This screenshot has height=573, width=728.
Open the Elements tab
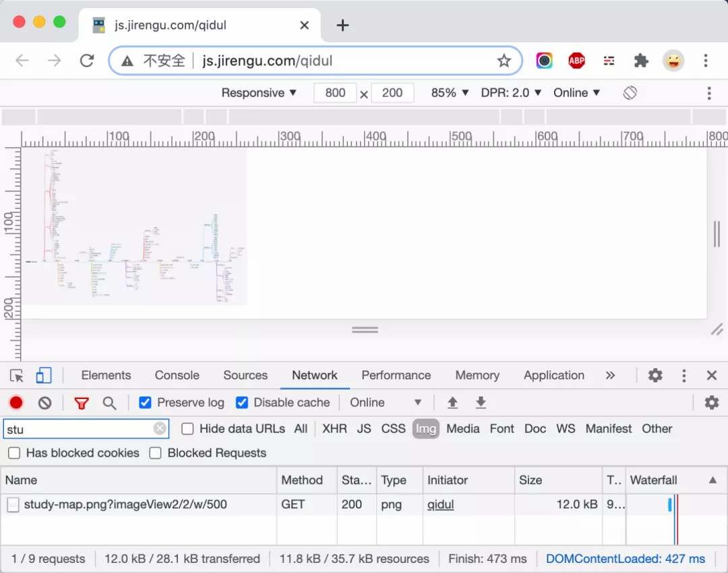pyautogui.click(x=106, y=375)
